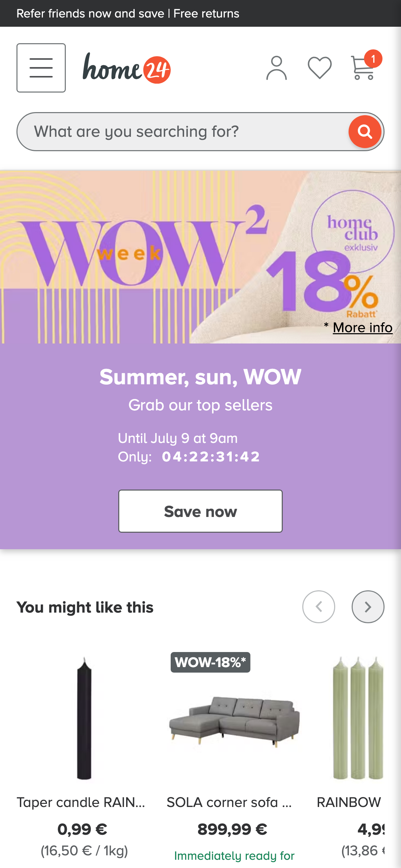Start a search with the magnifier icon
This screenshot has height=868, width=401.
tap(364, 132)
